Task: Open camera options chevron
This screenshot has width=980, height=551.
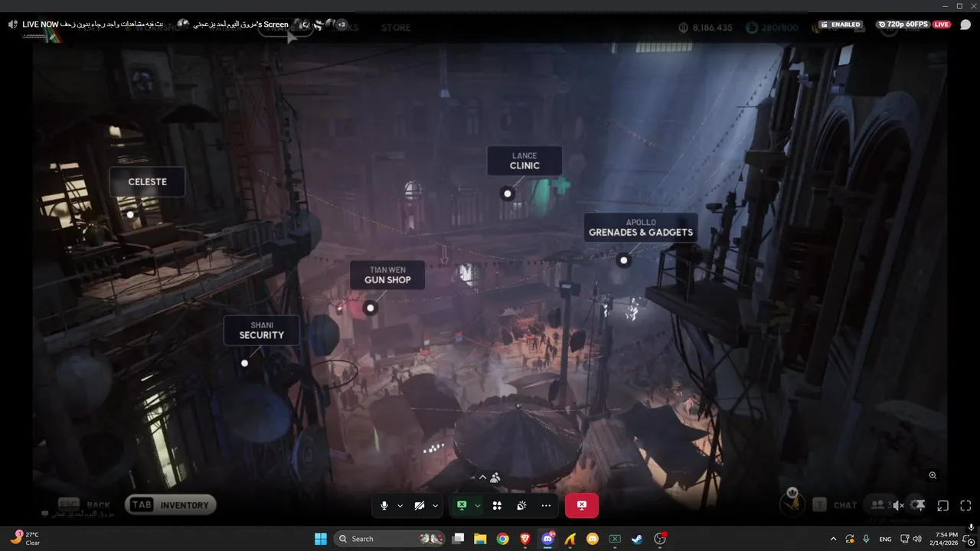Action: point(435,506)
